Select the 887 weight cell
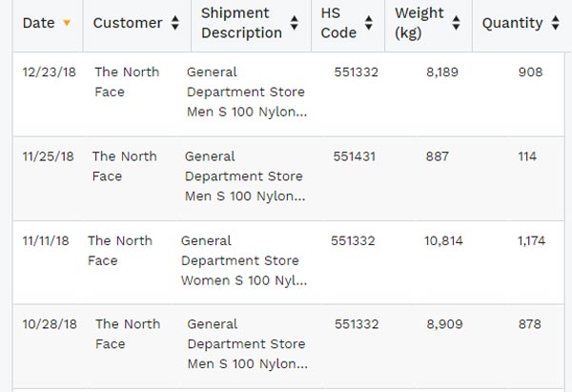This screenshot has width=572, height=392. pos(438,156)
